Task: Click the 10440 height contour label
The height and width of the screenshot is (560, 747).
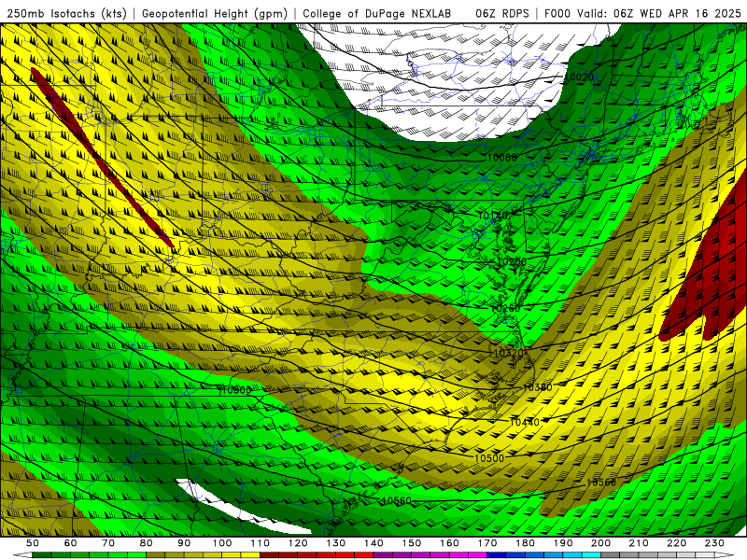Action: (524, 423)
